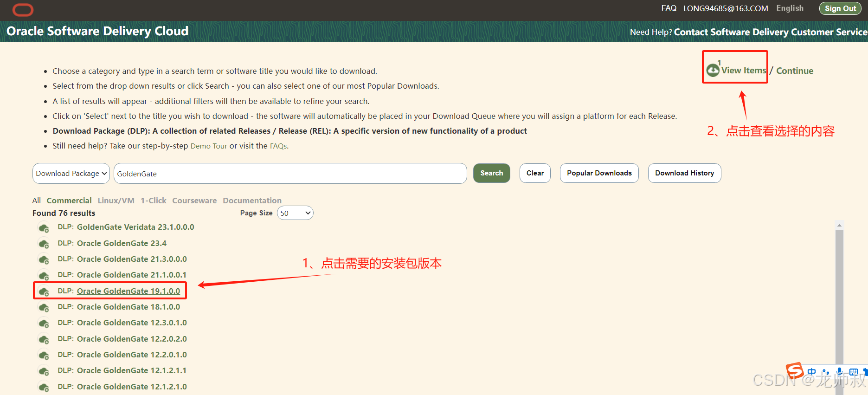Click cloud icon beside Oracle GoldenGate 18.1.0.0
Viewport: 868px width, 395px height.
(x=44, y=307)
